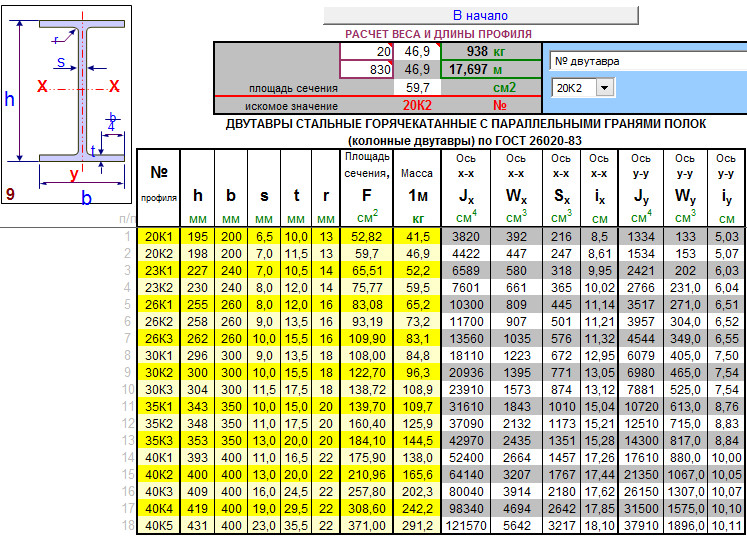Click the Wy value 1896,0
747x539 pixels.
(685, 526)
